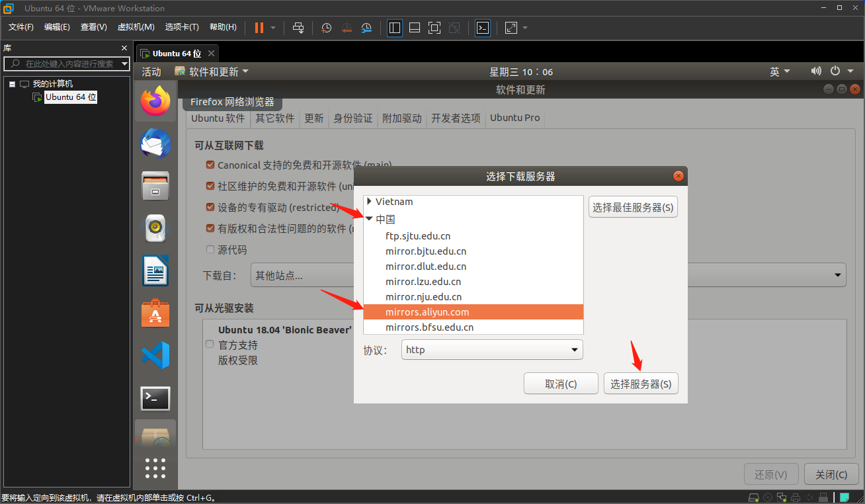Open the library search dropdown arrow
The width and height of the screenshot is (865, 504).
pos(124,63)
